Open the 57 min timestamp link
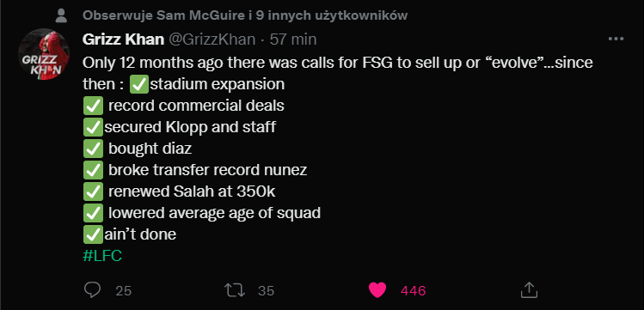 (293, 40)
